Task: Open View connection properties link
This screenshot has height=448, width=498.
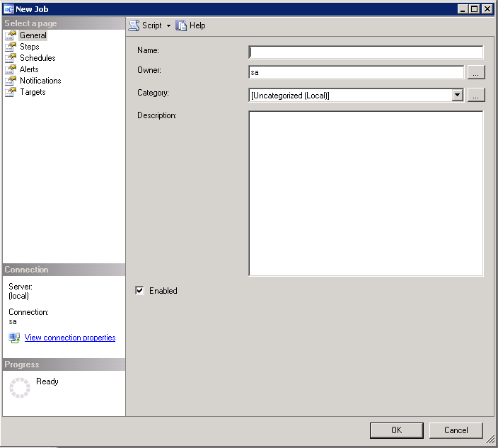Action: 70,338
